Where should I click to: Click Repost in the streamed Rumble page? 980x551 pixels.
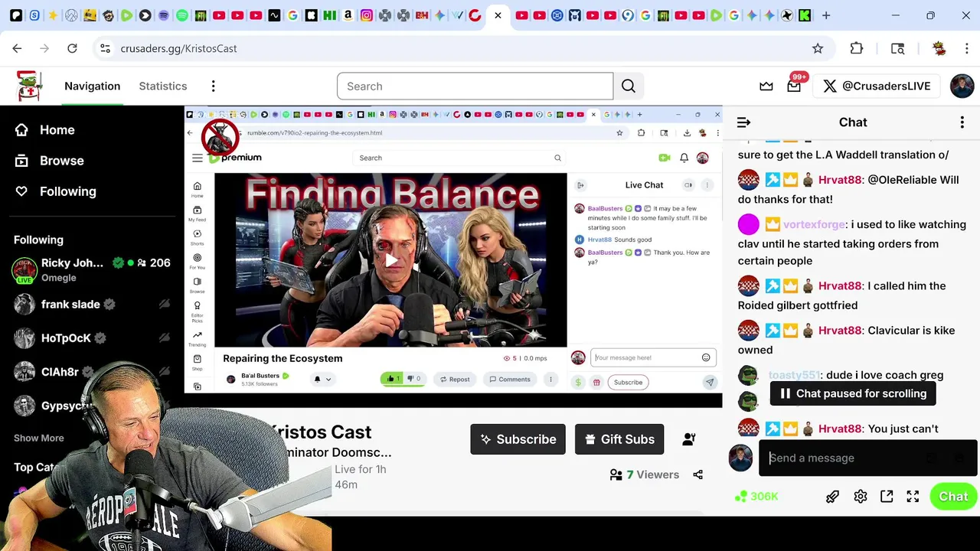tap(454, 379)
